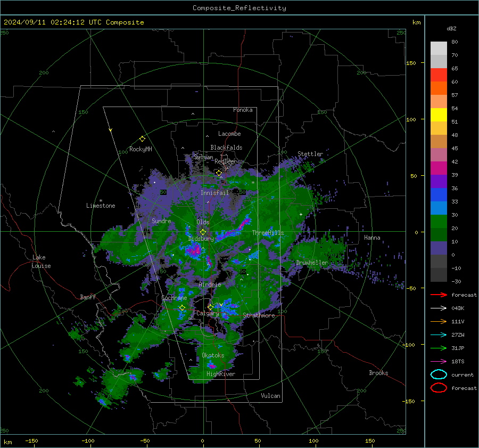Click the Stettler label
This screenshot has width=479, height=448.
(310, 154)
